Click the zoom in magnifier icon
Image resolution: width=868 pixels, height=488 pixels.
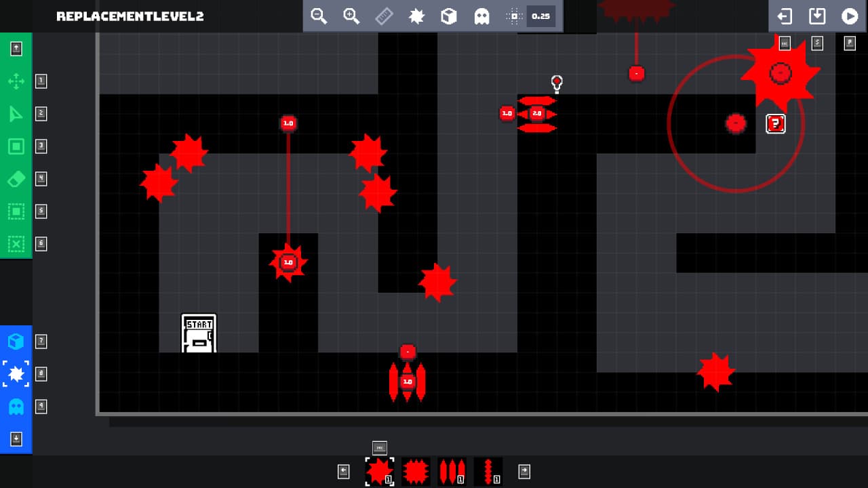click(351, 16)
